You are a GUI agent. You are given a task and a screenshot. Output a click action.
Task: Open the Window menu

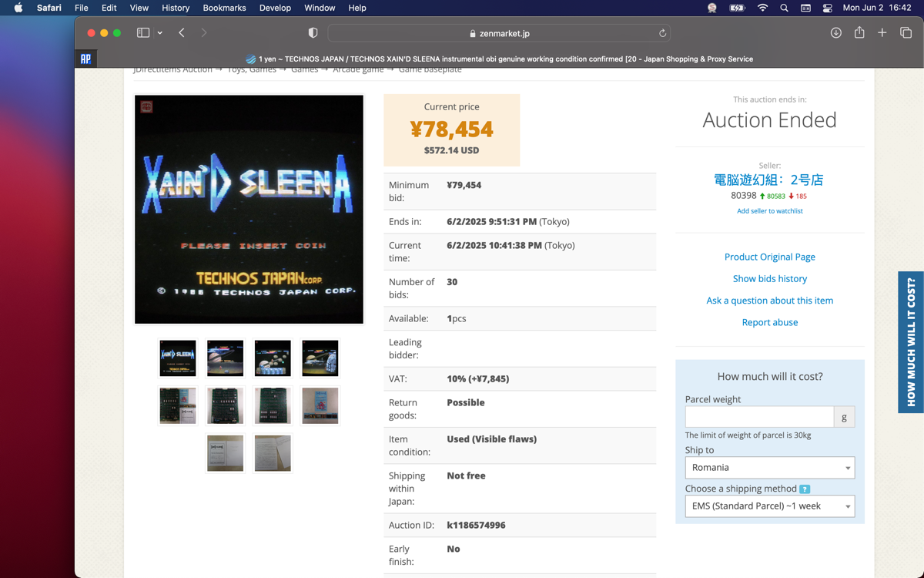320,8
